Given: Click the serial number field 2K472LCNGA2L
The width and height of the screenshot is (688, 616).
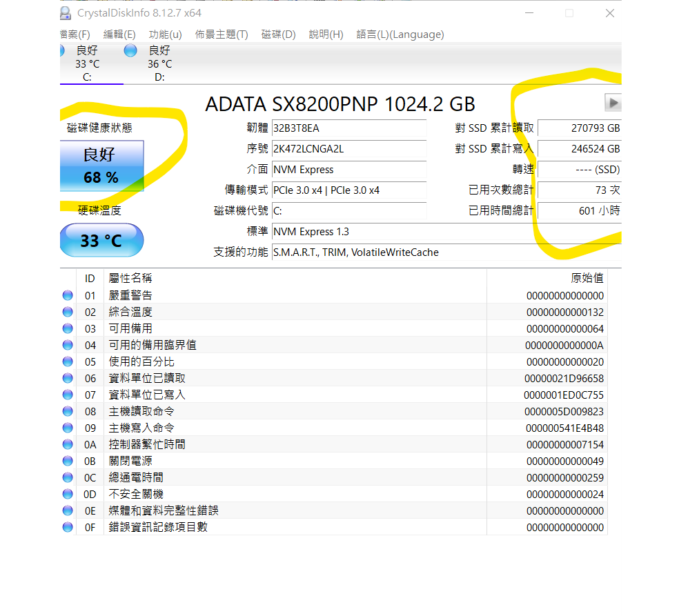Looking at the screenshot, I should tap(348, 149).
